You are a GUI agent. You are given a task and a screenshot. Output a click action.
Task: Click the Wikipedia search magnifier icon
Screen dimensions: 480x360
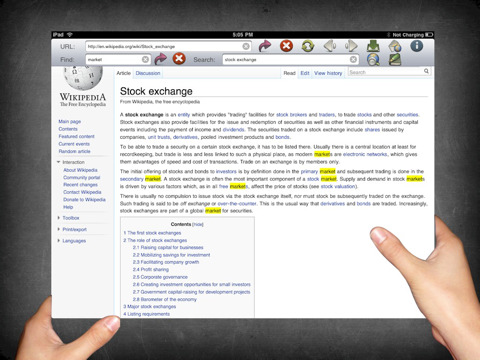coord(426,71)
